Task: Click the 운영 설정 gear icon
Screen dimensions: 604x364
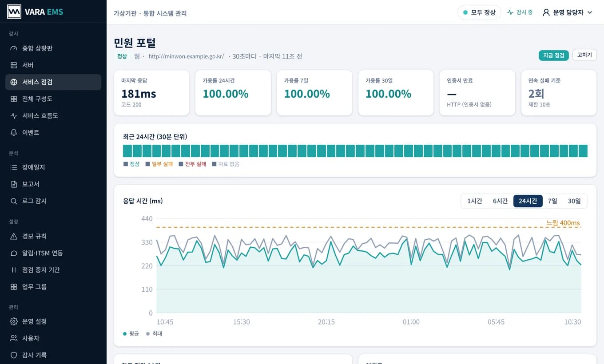Action: [14, 321]
